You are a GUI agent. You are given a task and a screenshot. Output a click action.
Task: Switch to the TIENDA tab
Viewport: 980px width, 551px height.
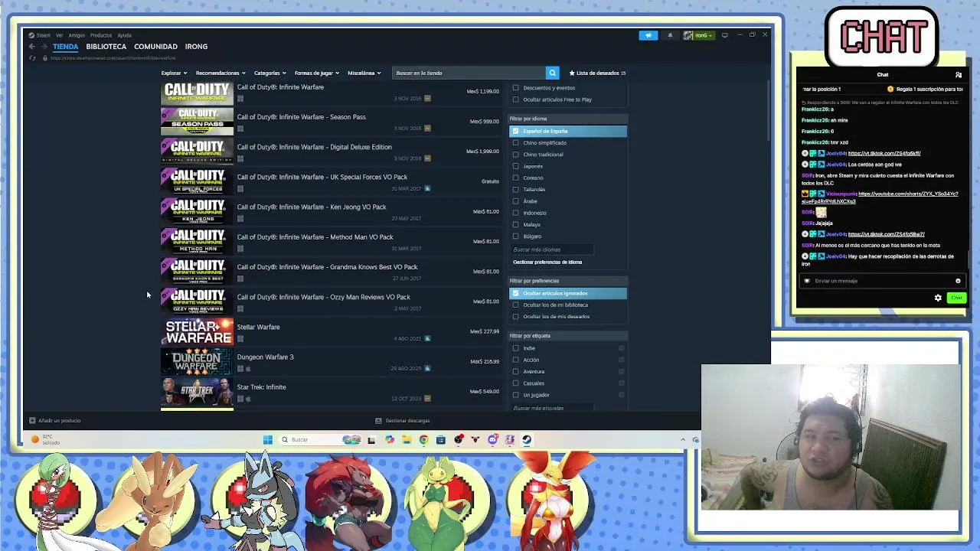[x=65, y=47]
